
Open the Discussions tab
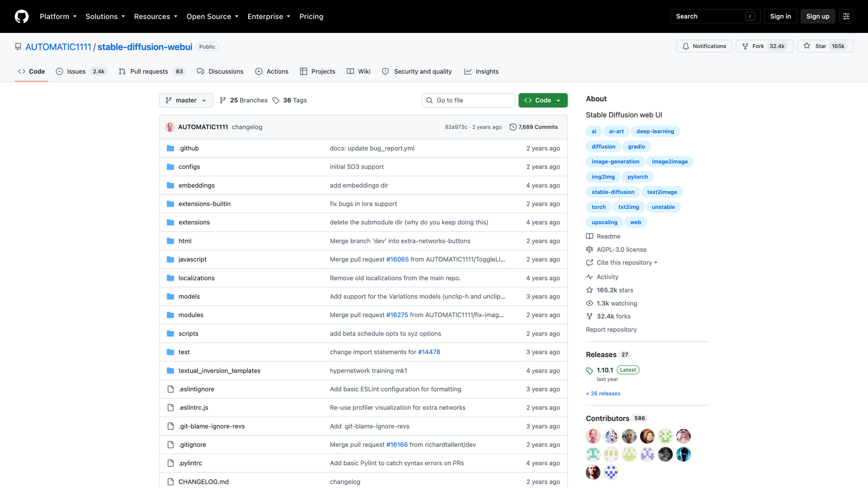tap(220, 71)
